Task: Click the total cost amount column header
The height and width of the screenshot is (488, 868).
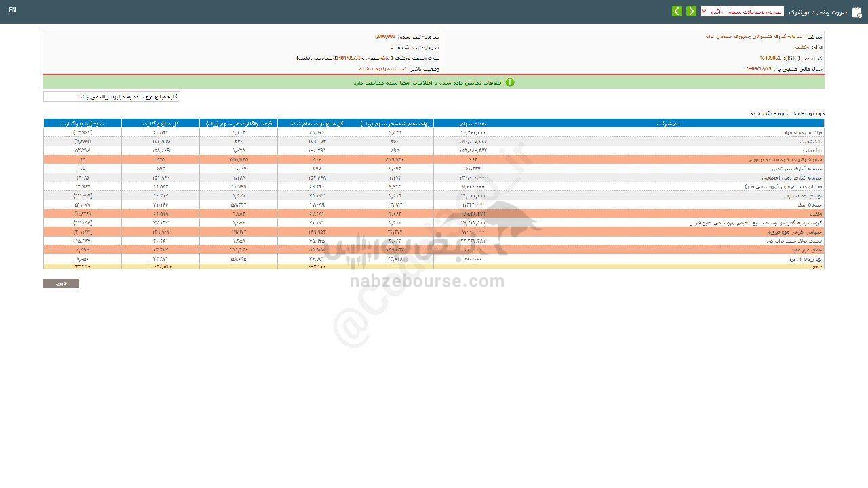Action: click(x=316, y=124)
